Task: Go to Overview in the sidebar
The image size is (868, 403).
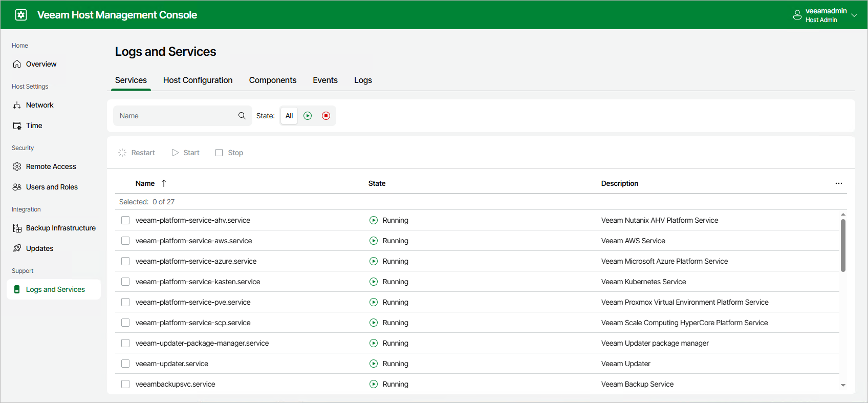Action: 54,64
